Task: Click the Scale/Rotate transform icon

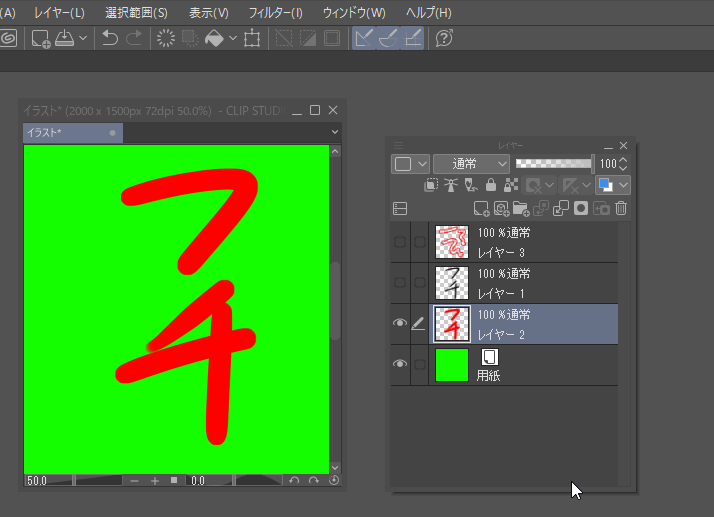Action: coord(252,38)
